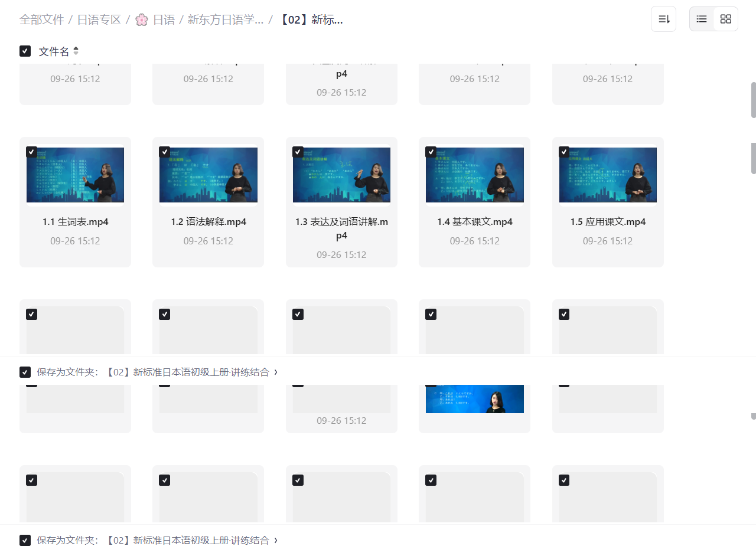756x556 pixels.
Task: Toggle the lower 保存为文件夹 checkbox
Action: coord(25,540)
